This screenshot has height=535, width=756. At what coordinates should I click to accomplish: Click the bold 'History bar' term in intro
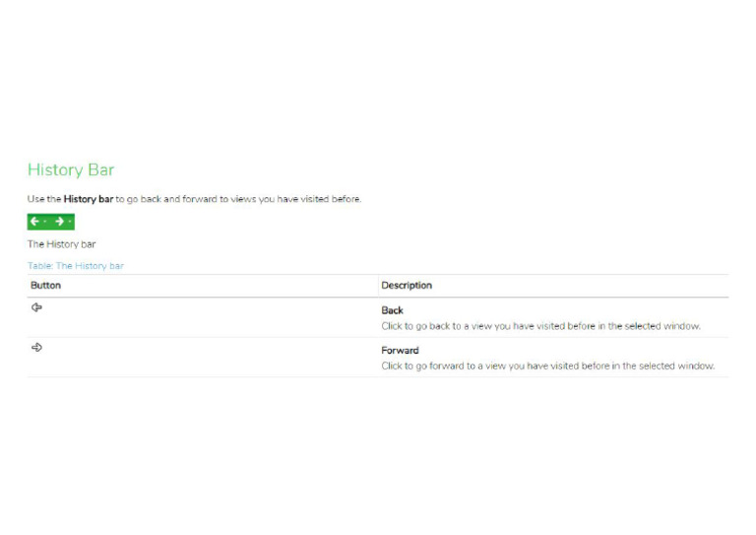click(89, 199)
